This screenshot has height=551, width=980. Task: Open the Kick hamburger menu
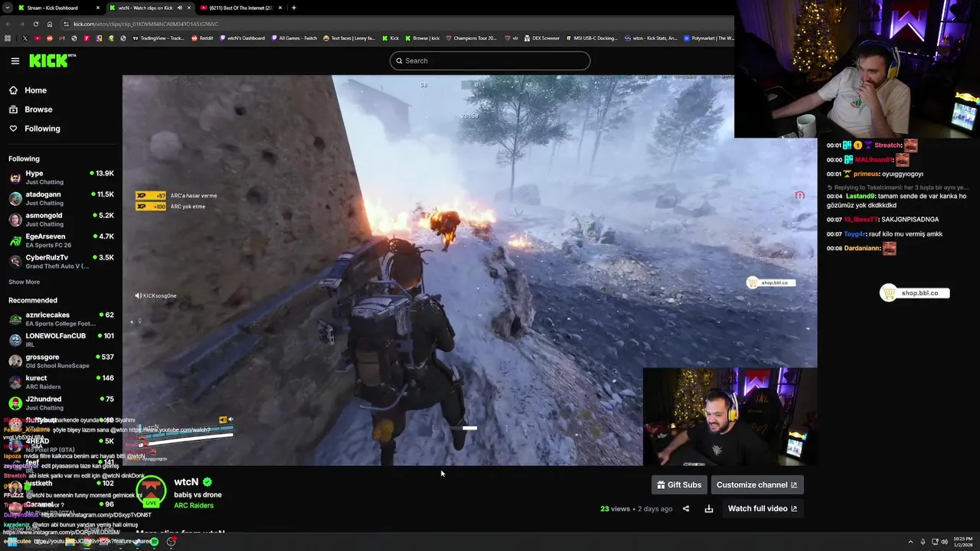15,60
